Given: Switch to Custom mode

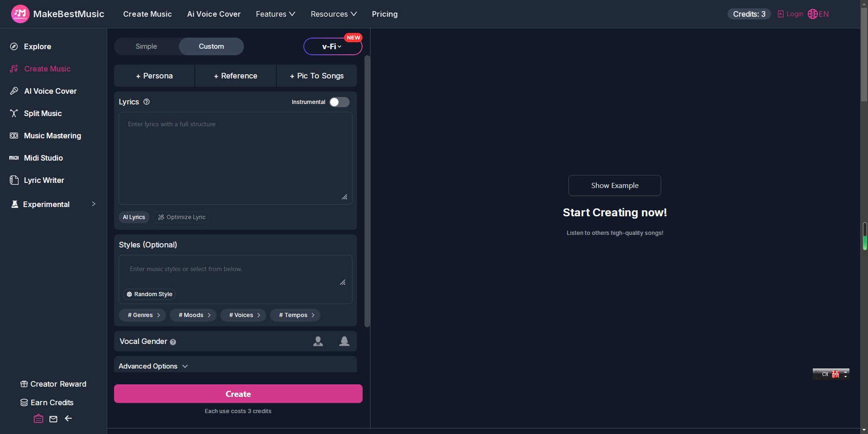Looking at the screenshot, I should (211, 46).
